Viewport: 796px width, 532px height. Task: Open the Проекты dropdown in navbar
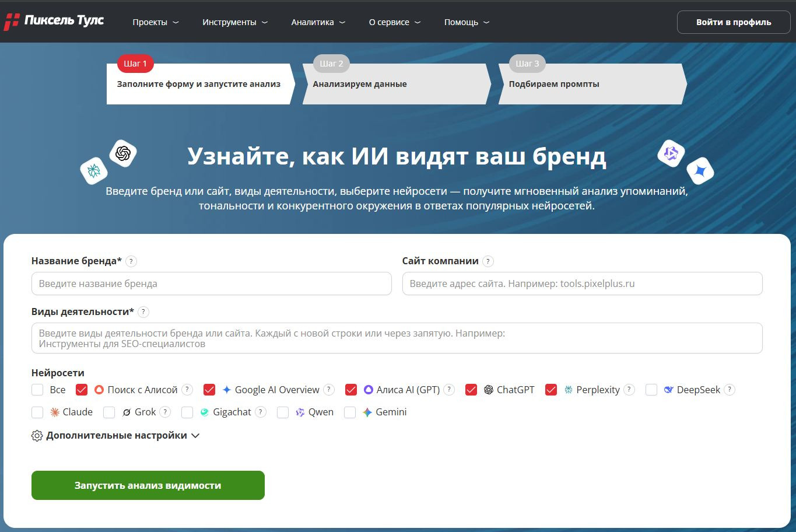click(156, 22)
